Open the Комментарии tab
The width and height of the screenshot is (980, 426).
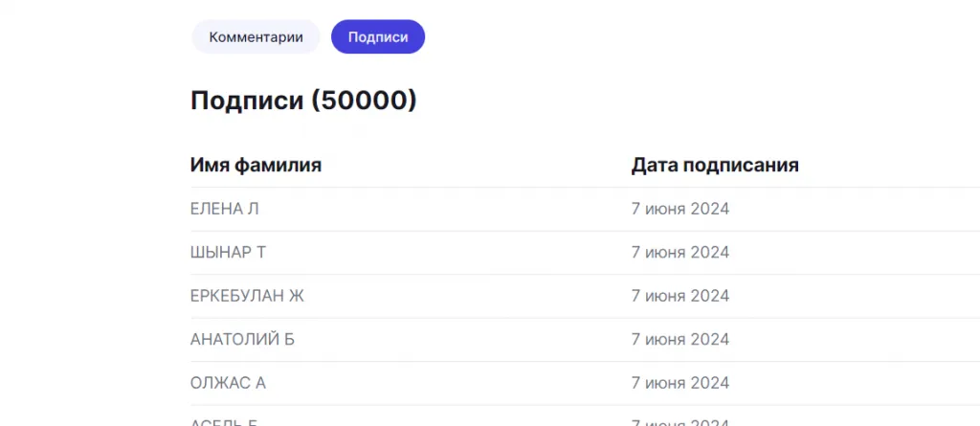click(x=256, y=37)
